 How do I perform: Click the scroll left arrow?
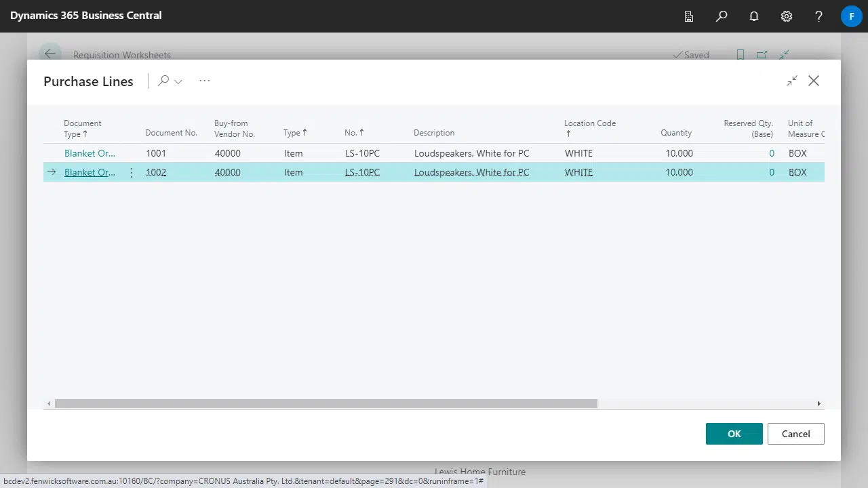(49, 403)
